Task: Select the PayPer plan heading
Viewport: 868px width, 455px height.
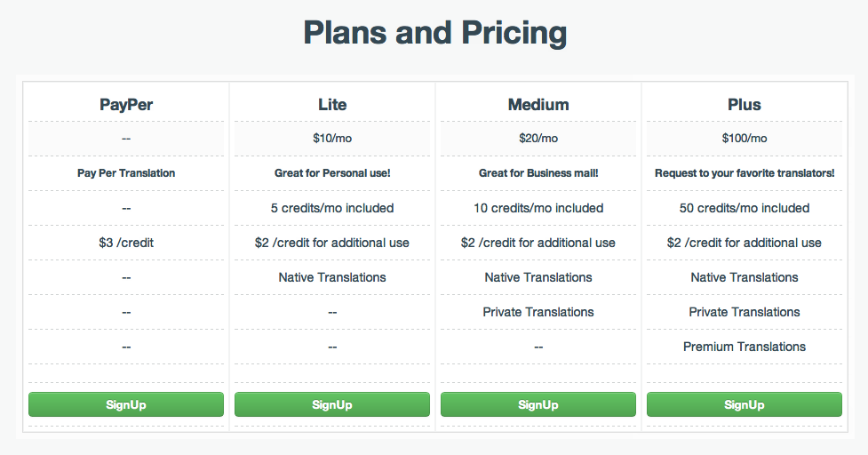Action: tap(126, 105)
